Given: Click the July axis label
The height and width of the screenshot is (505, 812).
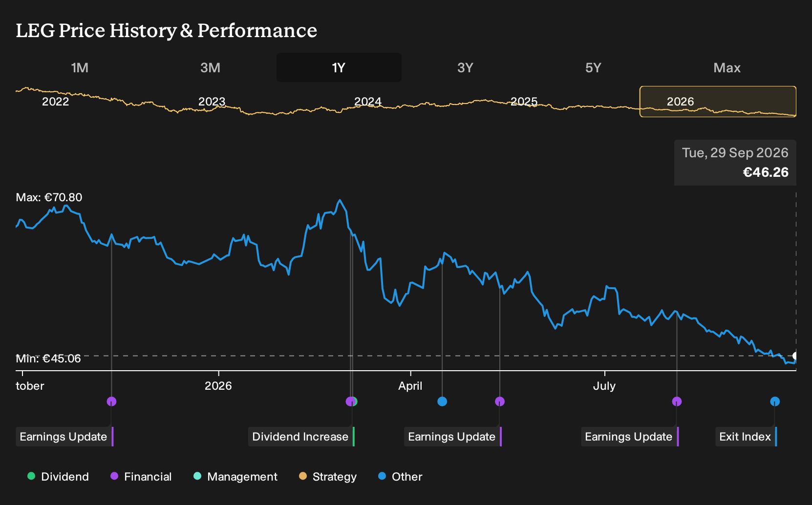Looking at the screenshot, I should click(x=604, y=386).
